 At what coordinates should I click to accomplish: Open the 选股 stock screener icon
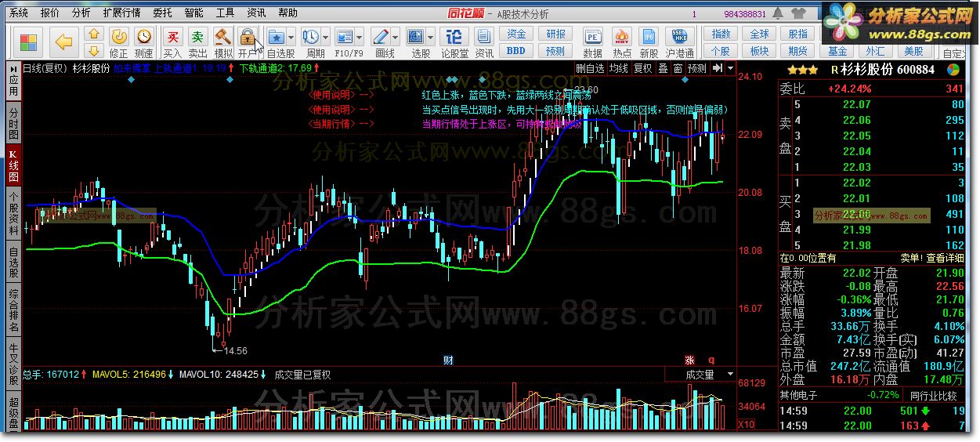[416, 37]
